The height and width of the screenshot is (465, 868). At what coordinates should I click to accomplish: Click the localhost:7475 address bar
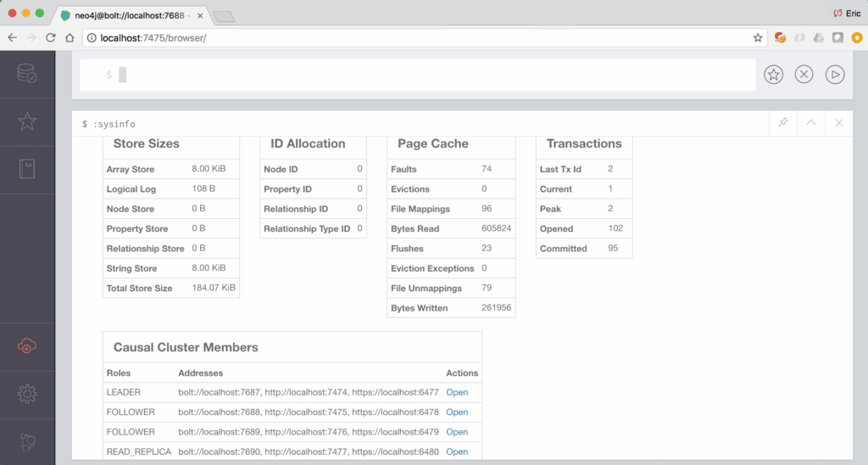[424, 37]
